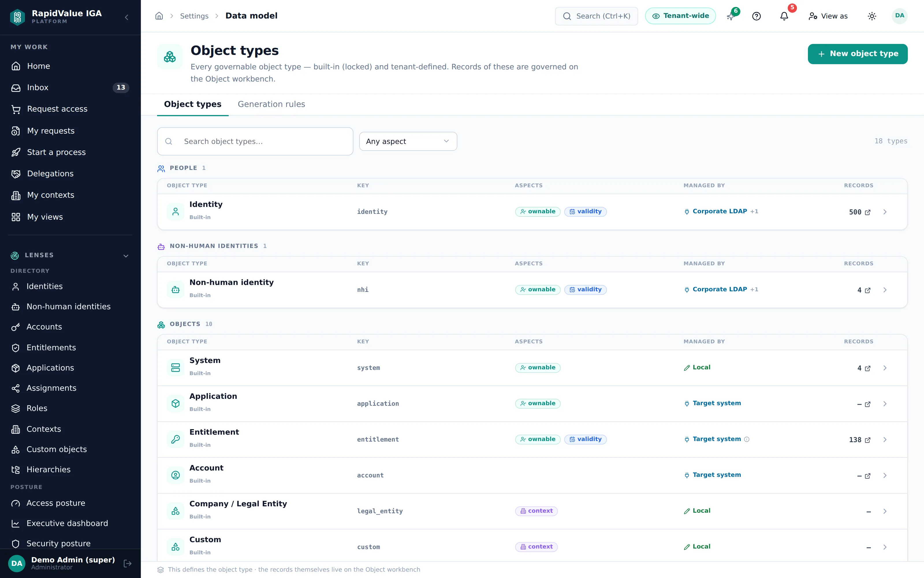Screen dimensions: 924x578
Task: Open the DA user avatar menu
Action: (x=899, y=16)
